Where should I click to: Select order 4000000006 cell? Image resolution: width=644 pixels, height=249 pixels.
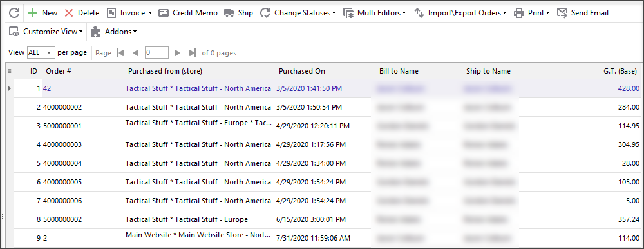[x=62, y=201]
